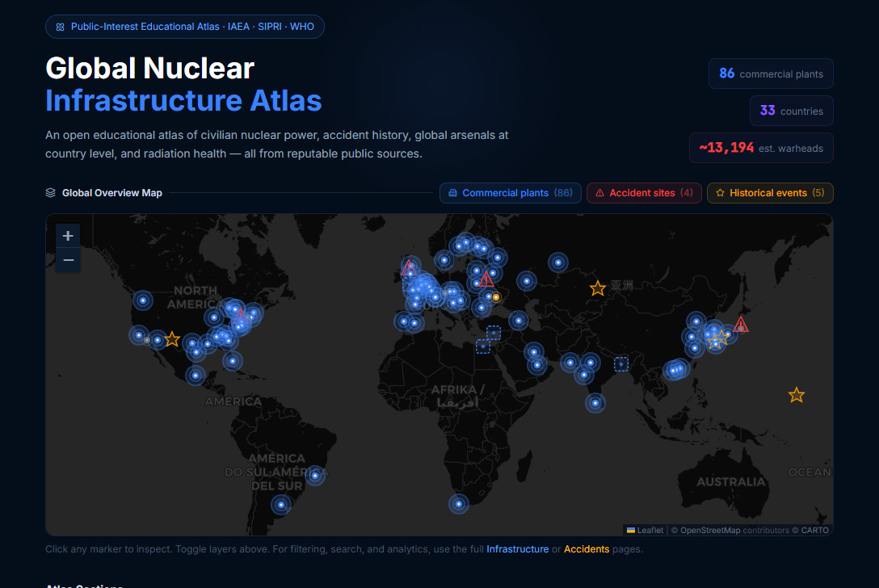The height and width of the screenshot is (588, 879).
Task: Toggle the Accident sites (4) map layer
Action: pos(644,192)
